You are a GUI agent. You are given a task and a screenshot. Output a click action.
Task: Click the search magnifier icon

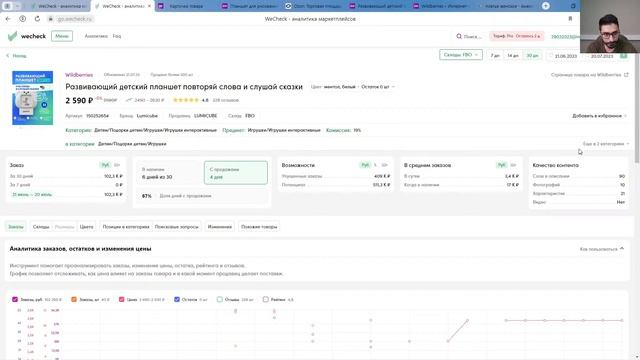(459, 36)
